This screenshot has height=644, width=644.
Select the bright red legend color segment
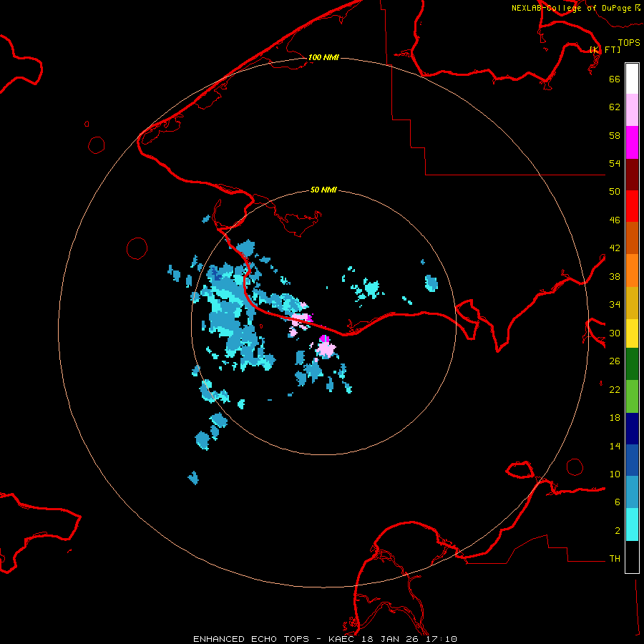632,206
